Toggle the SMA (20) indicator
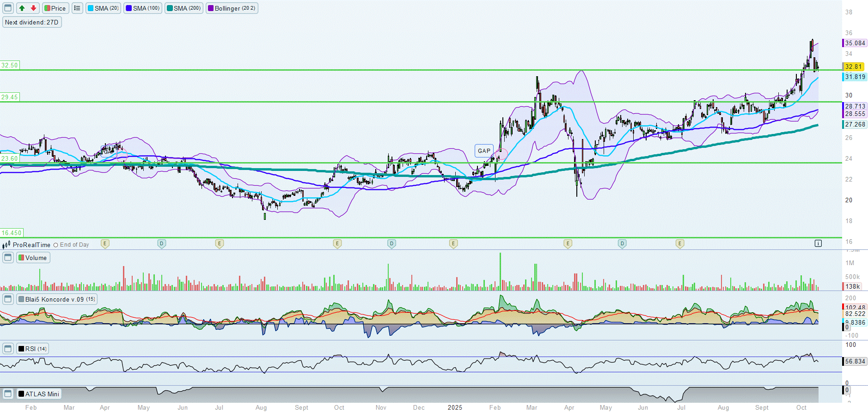Viewport: 868px width, 412px height. (103, 8)
